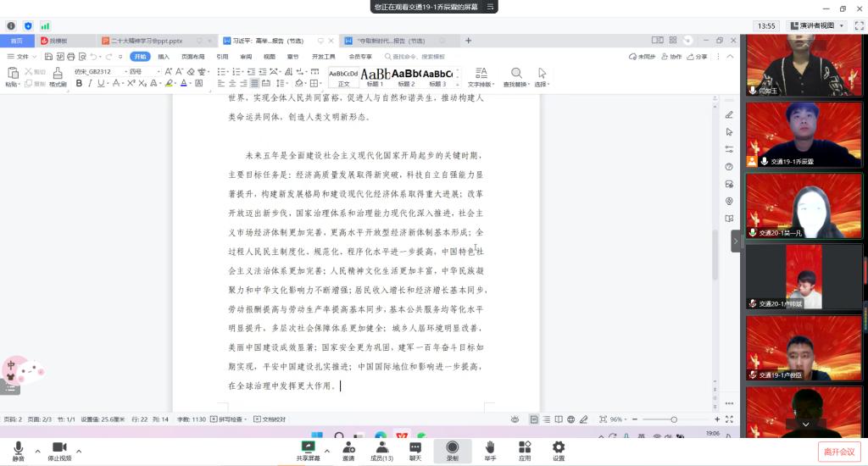Click the 分享 share button in WPS
The height and width of the screenshot is (466, 868).
pyautogui.click(x=697, y=57)
